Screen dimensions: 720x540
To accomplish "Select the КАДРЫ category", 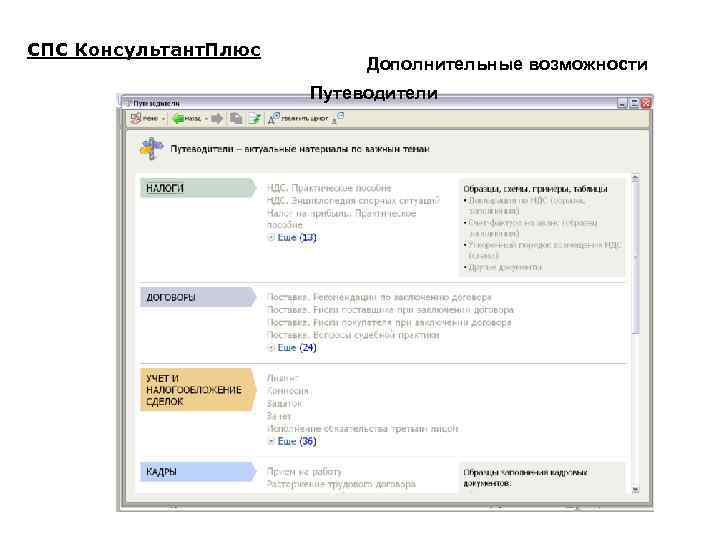I will pyautogui.click(x=198, y=472).
